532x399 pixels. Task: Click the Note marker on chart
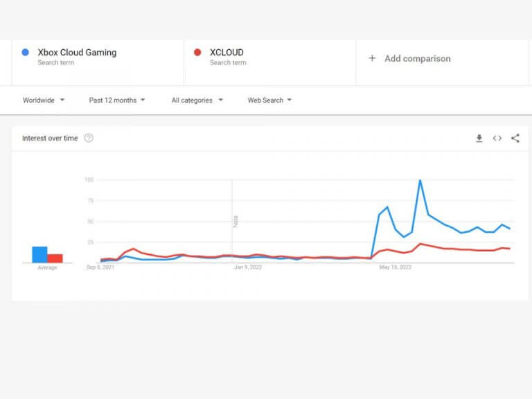pos(236,221)
